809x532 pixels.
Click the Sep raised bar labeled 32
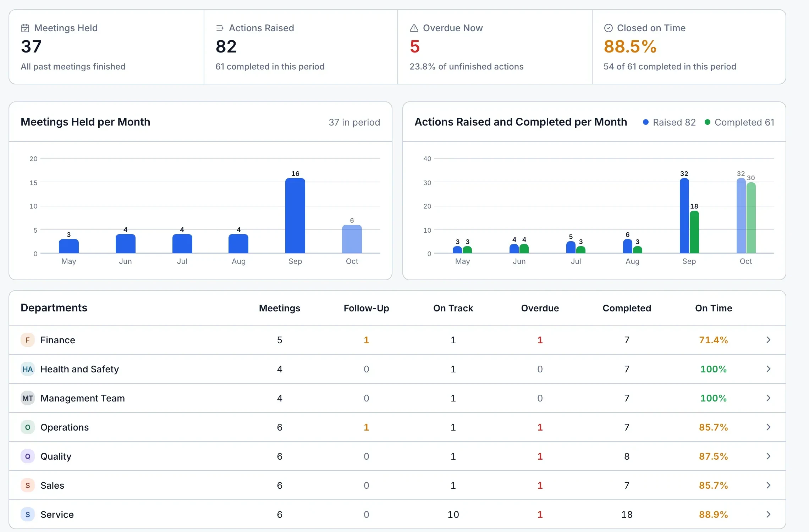684,216
